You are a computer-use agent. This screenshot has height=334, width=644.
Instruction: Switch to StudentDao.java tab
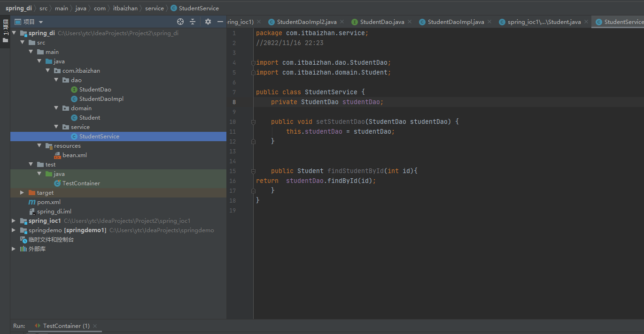coord(382,22)
